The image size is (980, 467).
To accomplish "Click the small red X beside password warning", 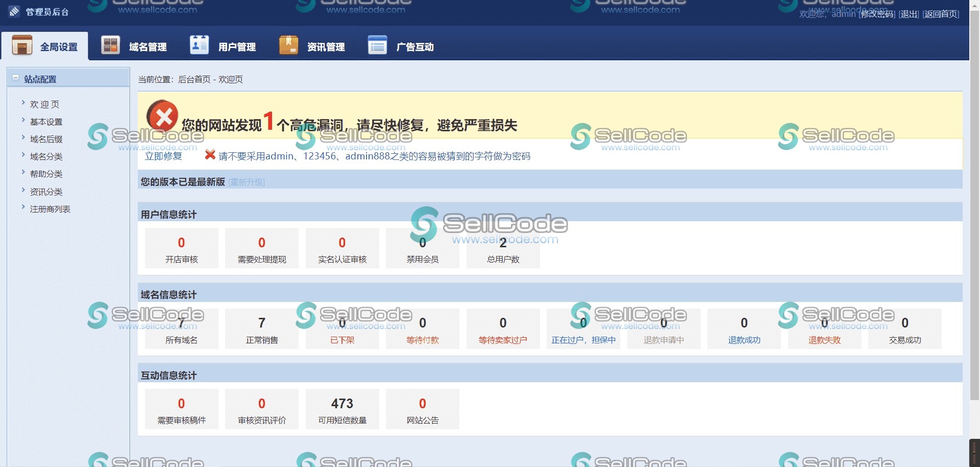I will click(209, 155).
